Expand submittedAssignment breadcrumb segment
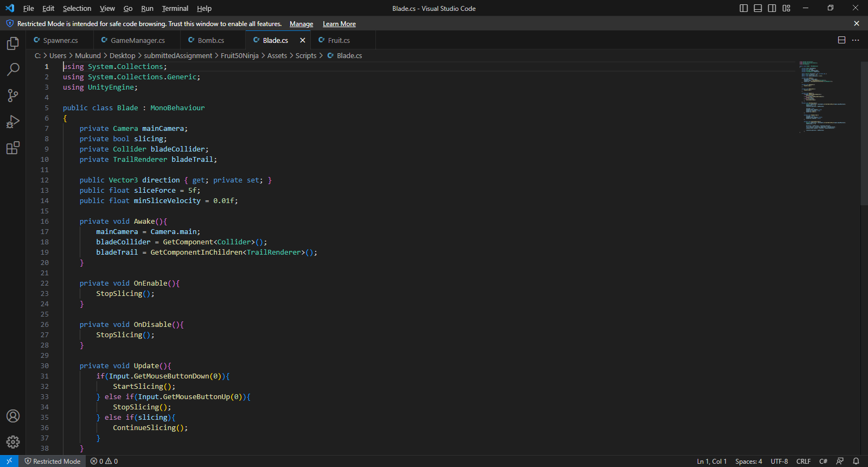Viewport: 868px width, 467px height. pos(178,55)
